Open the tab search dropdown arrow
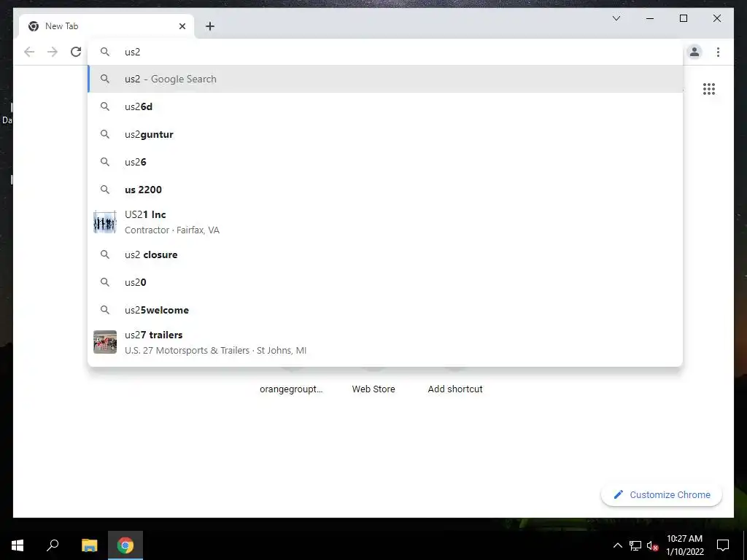Screen dimensions: 747x560 (x=616, y=18)
